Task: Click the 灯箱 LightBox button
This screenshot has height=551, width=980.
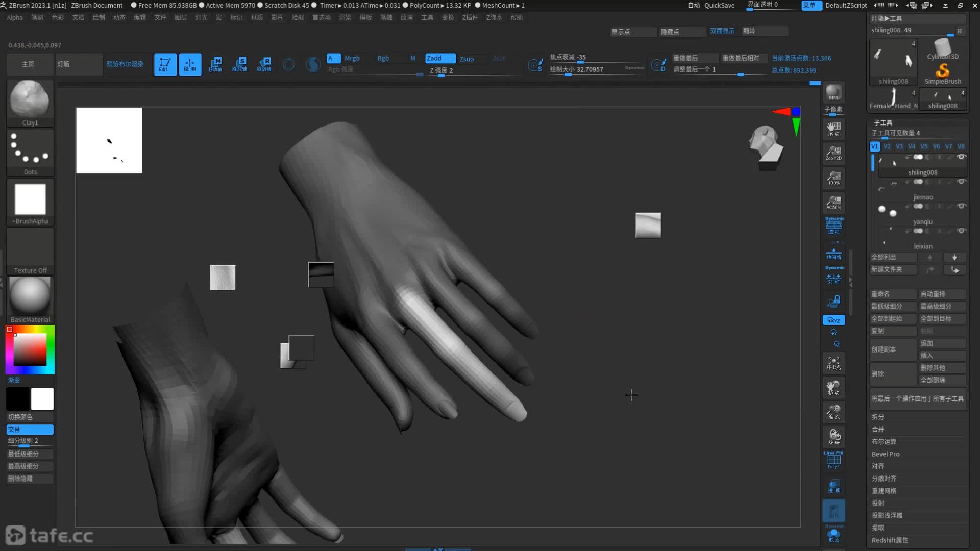Action: coord(79,64)
